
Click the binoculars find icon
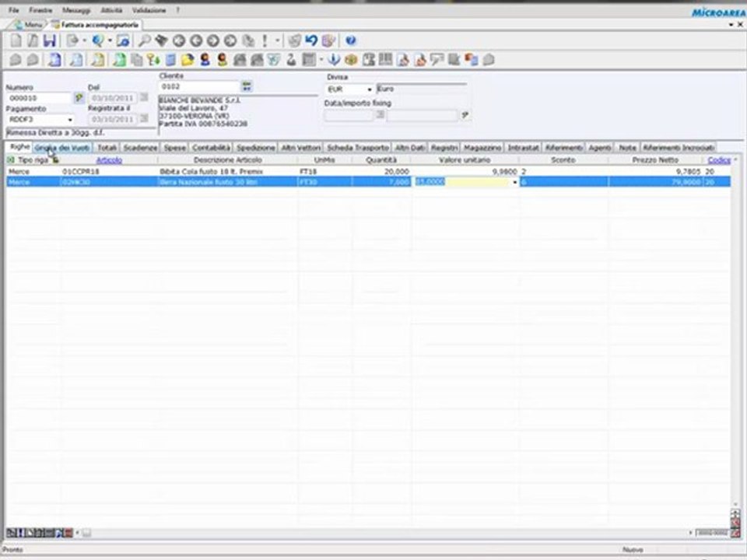click(162, 41)
